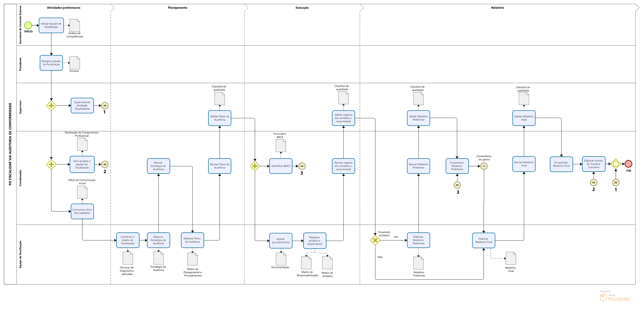Screen dimensions: 644x321
Task: Click the parallel gateway before Gerir projeto
Action: [51, 165]
